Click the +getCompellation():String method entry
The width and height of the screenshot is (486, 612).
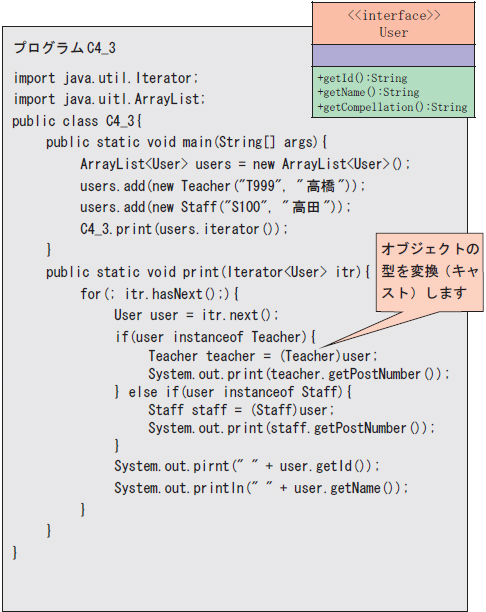tap(392, 107)
